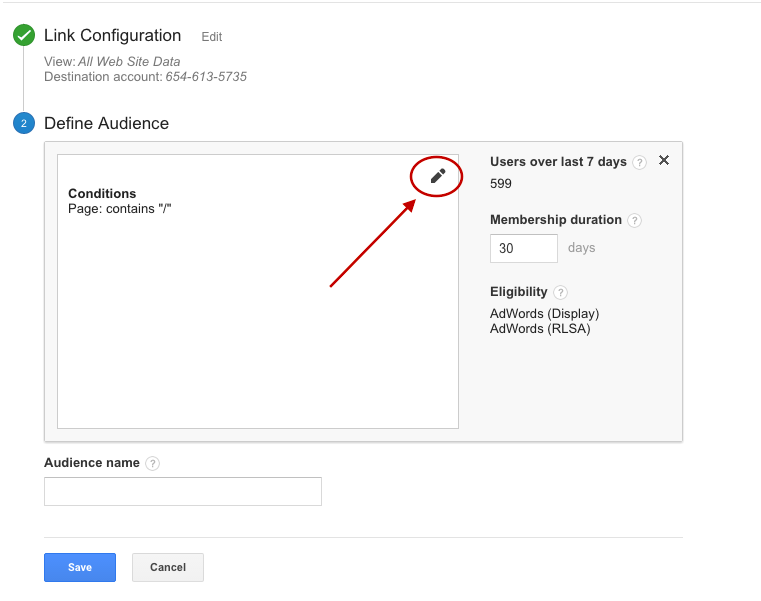Edit the Link Configuration step
This screenshot has height=601, width=761.
[x=212, y=37]
